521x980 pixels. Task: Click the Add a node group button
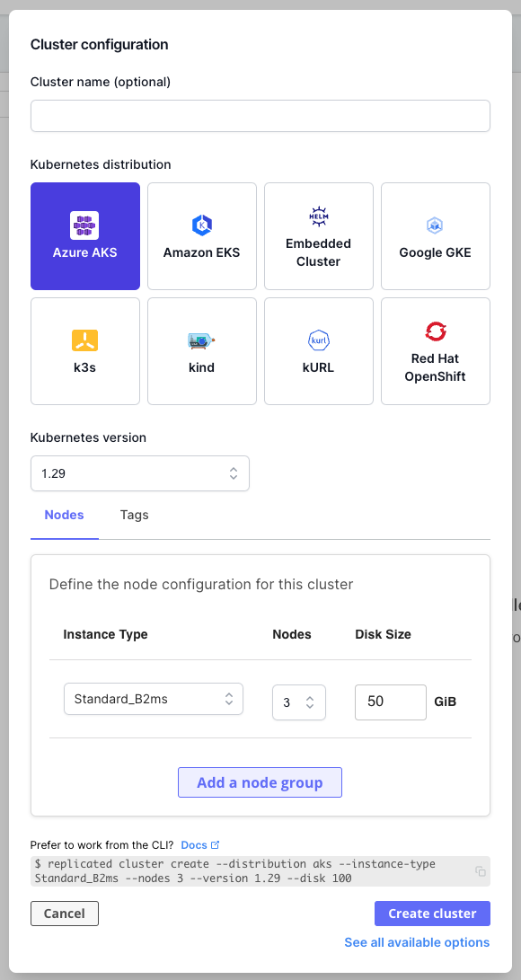[x=260, y=781]
